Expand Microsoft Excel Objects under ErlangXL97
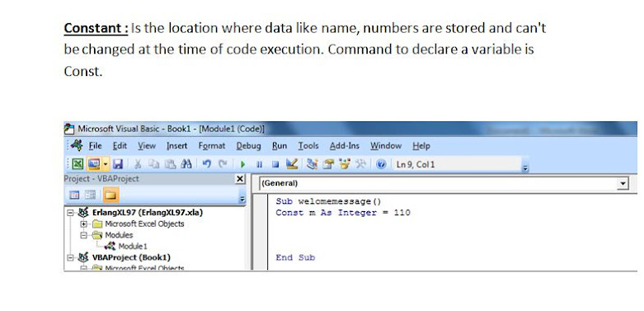 tap(84, 224)
